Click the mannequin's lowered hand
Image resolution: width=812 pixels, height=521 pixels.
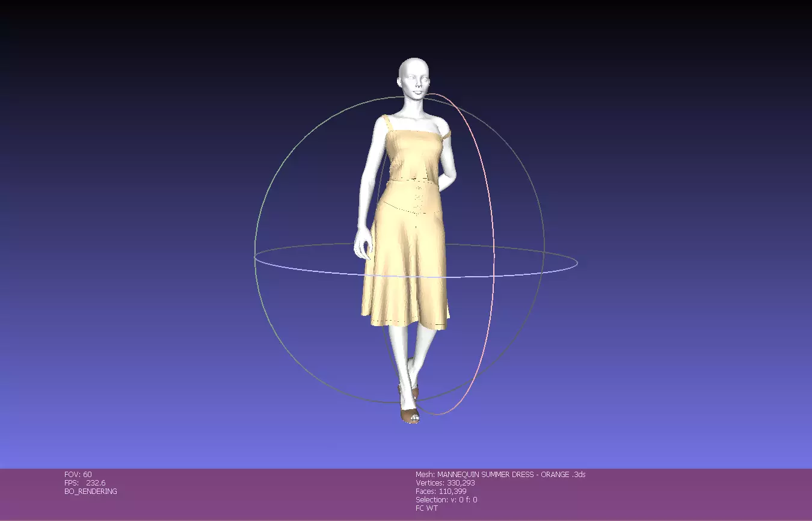click(x=363, y=244)
